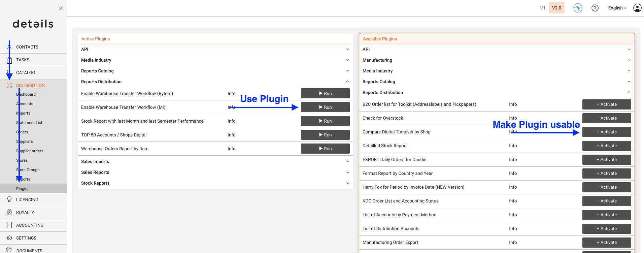Switch to the V1 interface version
Image resolution: width=644 pixels, height=253 pixels.
pos(542,8)
